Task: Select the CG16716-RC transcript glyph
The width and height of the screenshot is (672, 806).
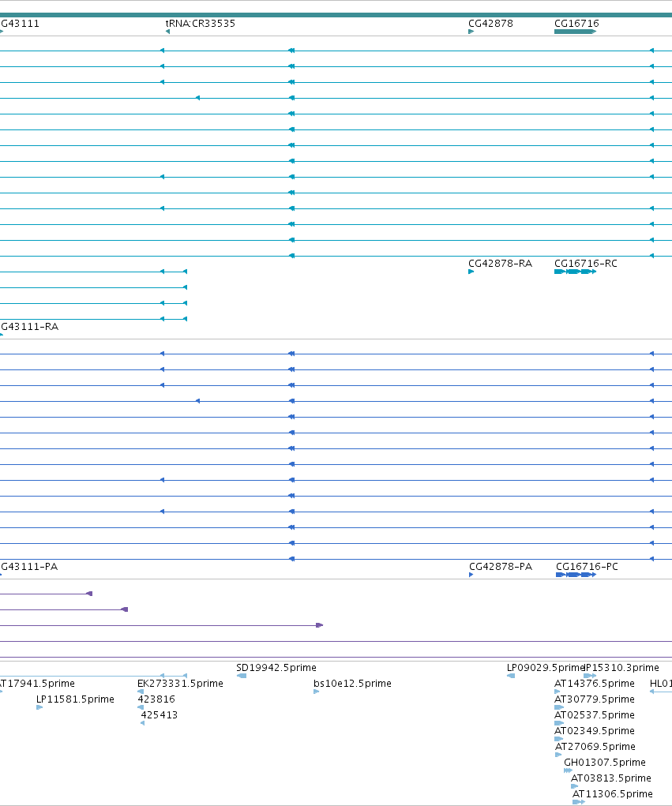Action: click(x=576, y=272)
